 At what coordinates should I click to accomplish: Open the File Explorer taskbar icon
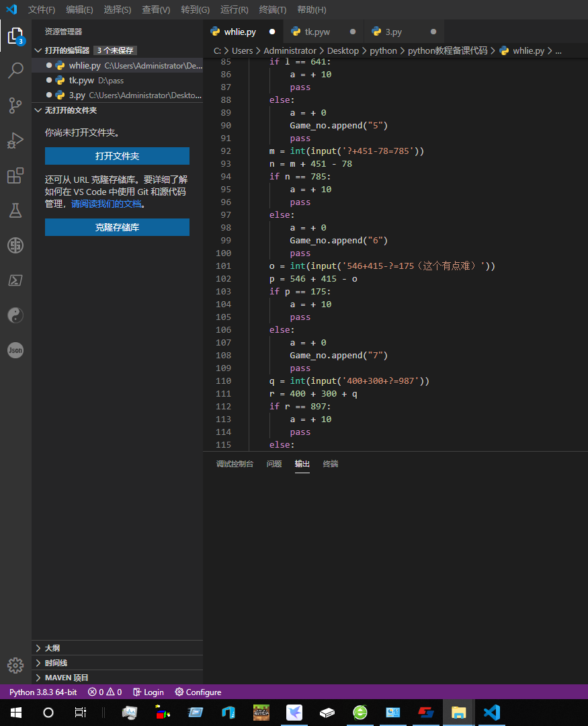[458, 712]
